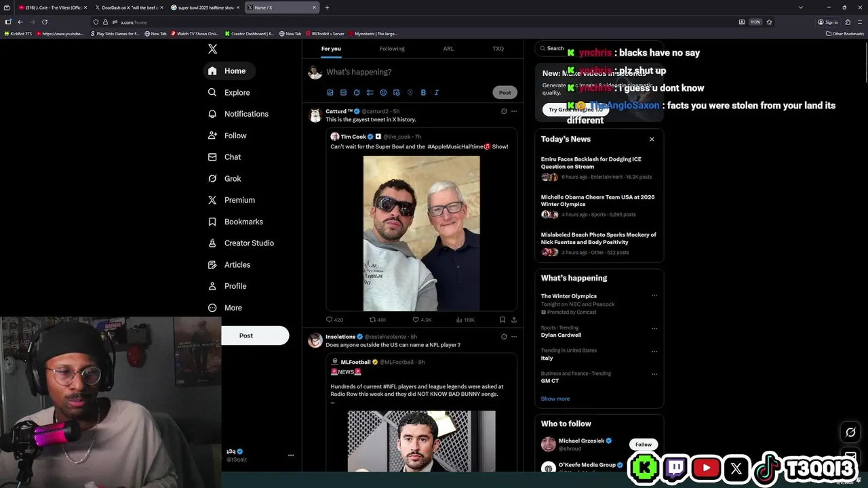
Task: Open the KickBot TTS bookmark
Action: coord(18,33)
